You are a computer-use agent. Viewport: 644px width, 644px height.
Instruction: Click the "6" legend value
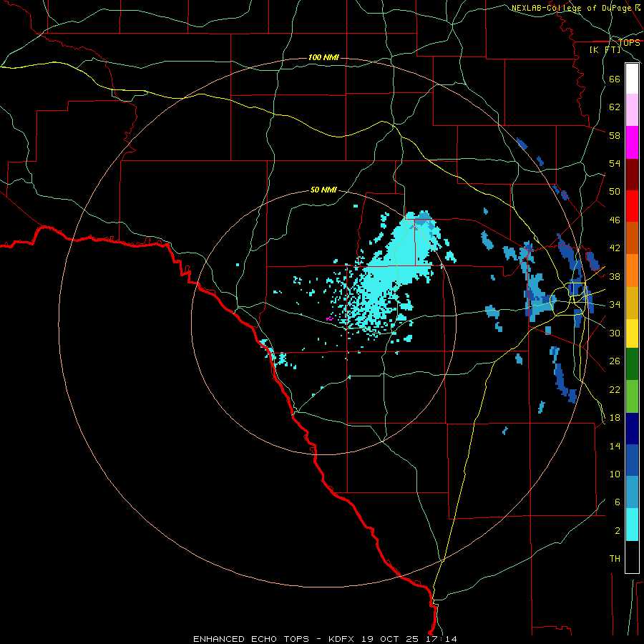click(618, 502)
